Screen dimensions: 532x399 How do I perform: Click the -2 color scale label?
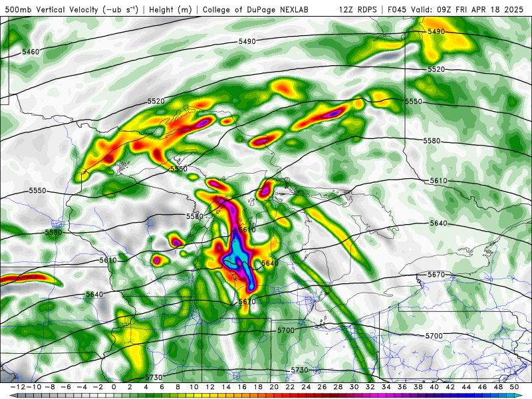[x=97, y=387]
